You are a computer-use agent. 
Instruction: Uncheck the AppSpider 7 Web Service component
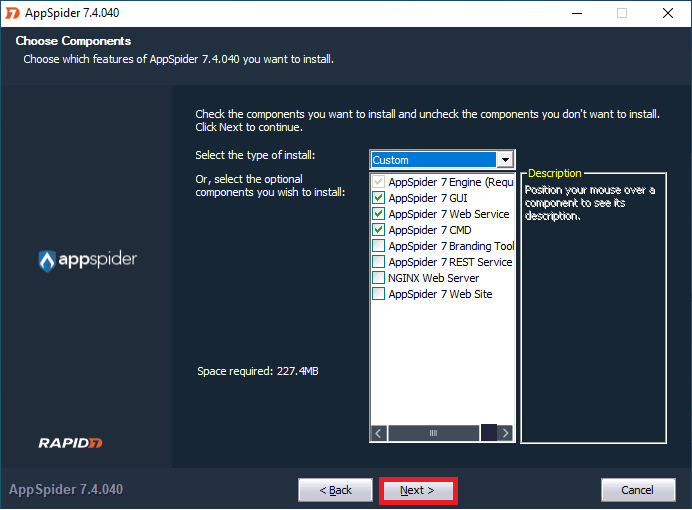pyautogui.click(x=378, y=214)
